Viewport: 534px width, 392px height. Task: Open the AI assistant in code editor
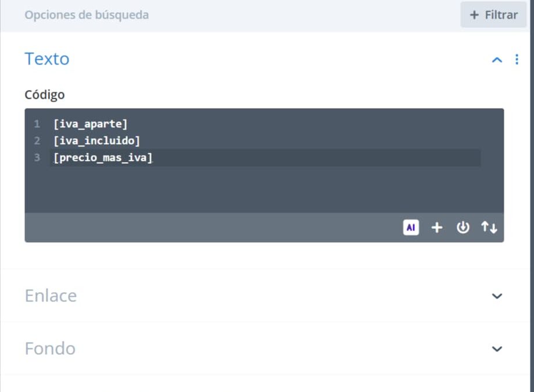pyautogui.click(x=411, y=227)
